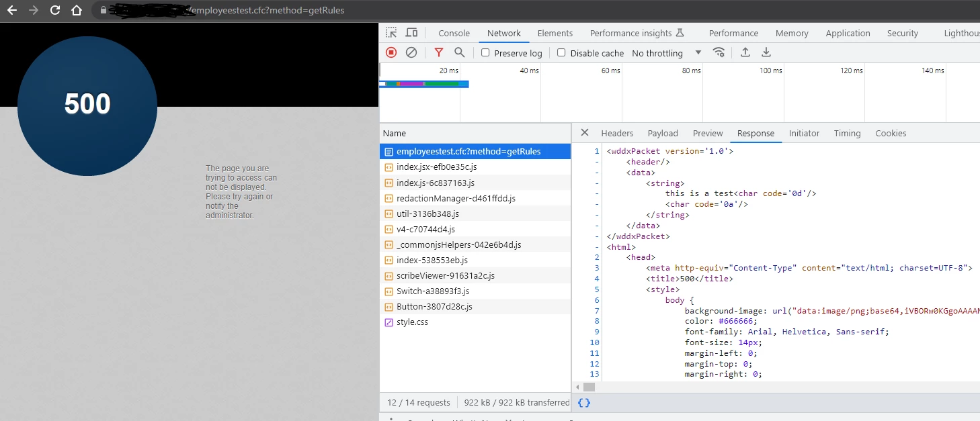The width and height of the screenshot is (980, 421).
Task: Select v4-c70744d4.js request
Action: pyautogui.click(x=475, y=229)
